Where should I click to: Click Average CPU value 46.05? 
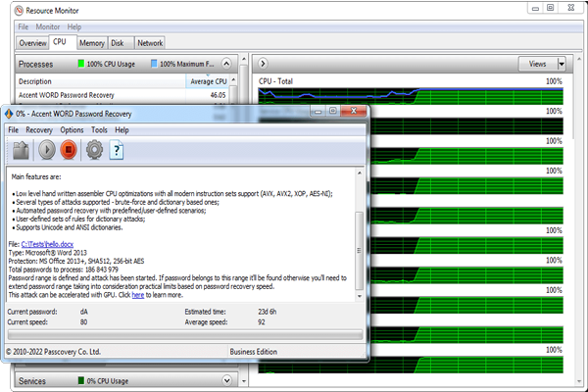pos(218,95)
